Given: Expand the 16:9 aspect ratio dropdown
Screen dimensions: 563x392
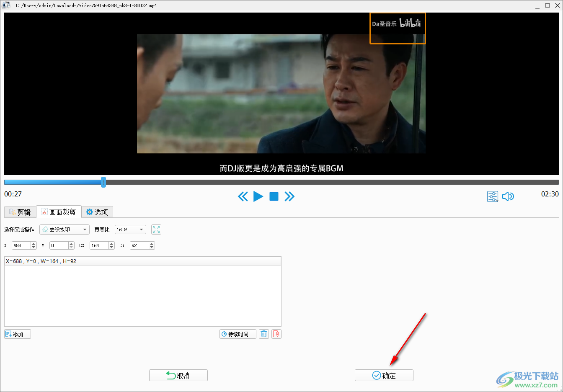Looking at the screenshot, I should pos(130,230).
